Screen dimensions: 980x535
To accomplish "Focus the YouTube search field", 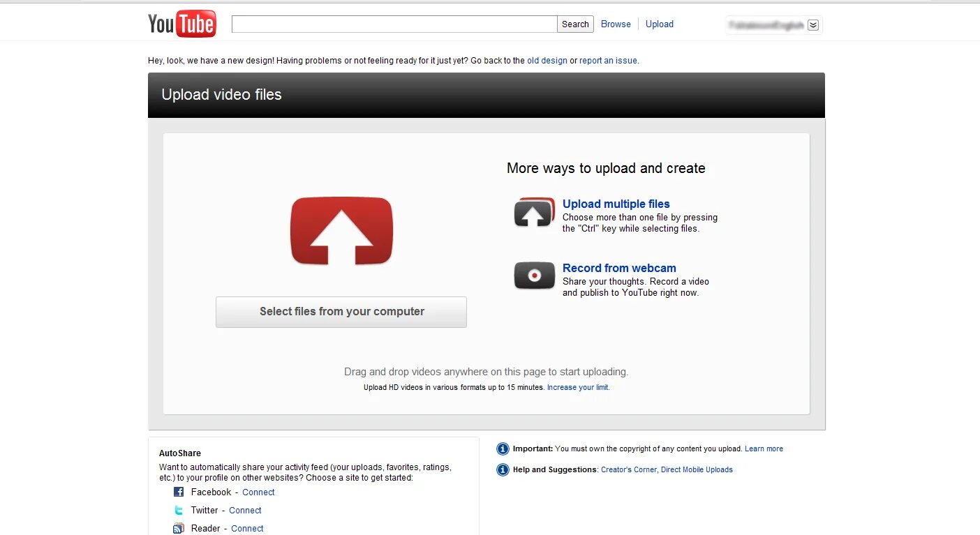I will click(x=394, y=24).
